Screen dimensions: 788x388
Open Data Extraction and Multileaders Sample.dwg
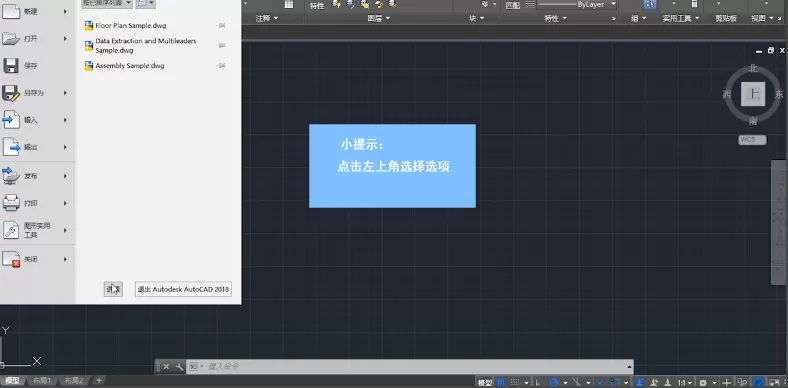coord(146,46)
